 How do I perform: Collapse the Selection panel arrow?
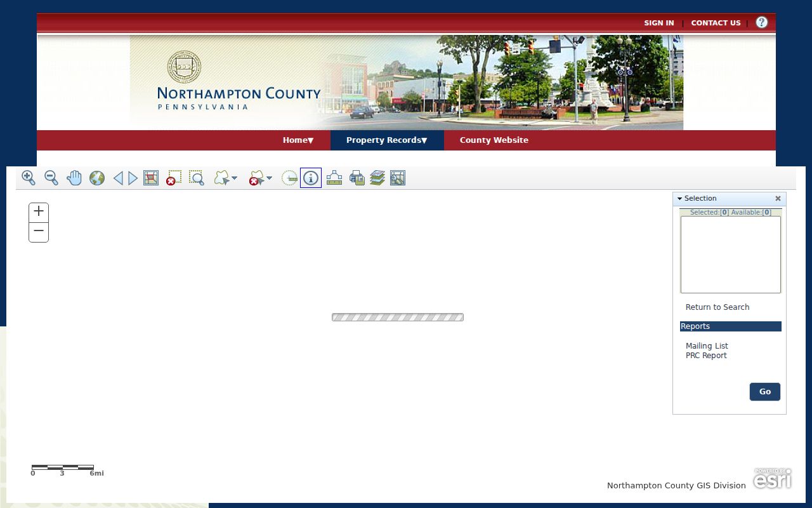coord(679,199)
